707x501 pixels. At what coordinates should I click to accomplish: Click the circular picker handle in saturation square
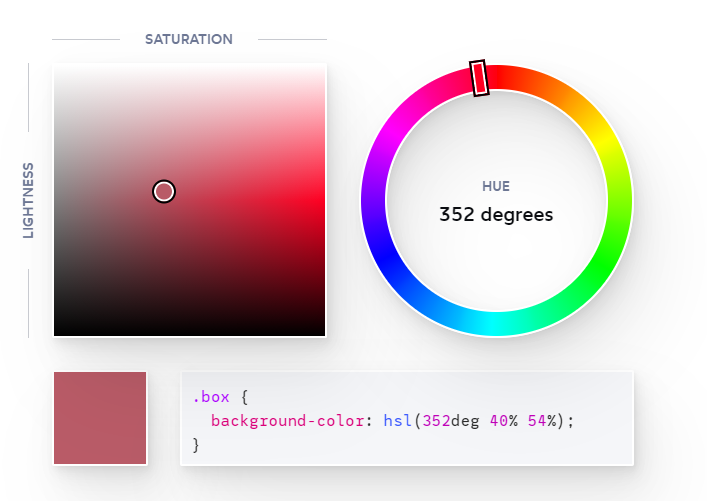click(x=164, y=192)
